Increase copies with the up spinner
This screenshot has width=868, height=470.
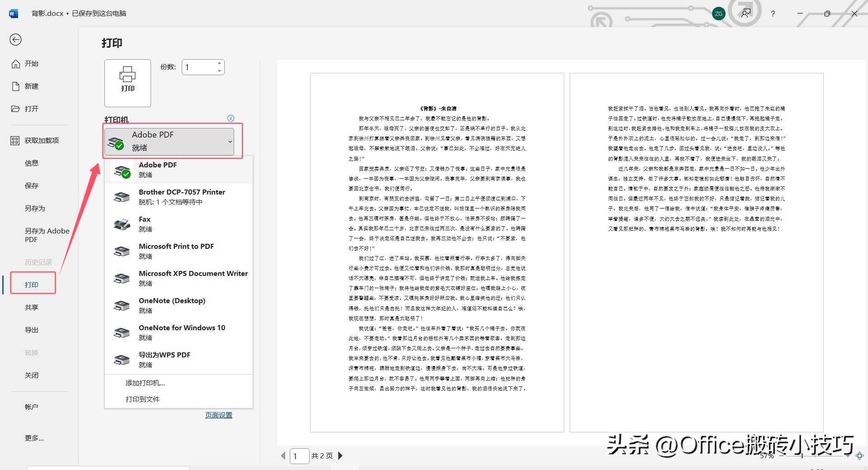click(x=219, y=64)
